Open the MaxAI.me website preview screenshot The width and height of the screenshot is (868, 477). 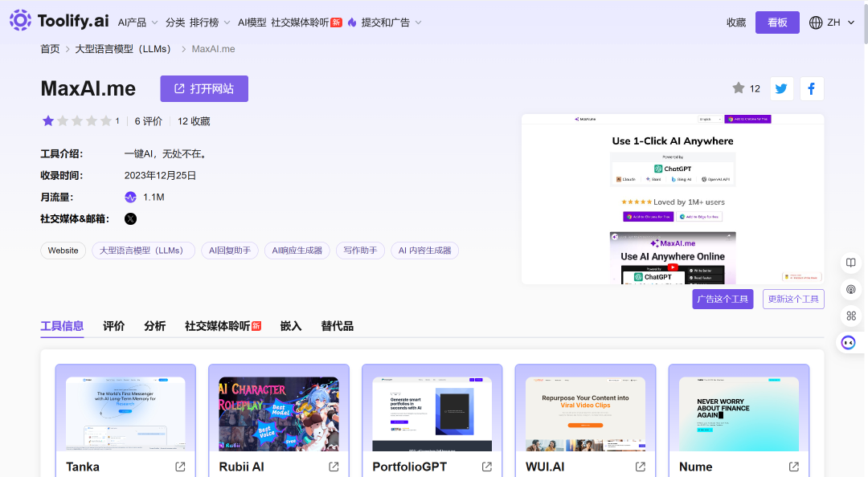tap(673, 199)
